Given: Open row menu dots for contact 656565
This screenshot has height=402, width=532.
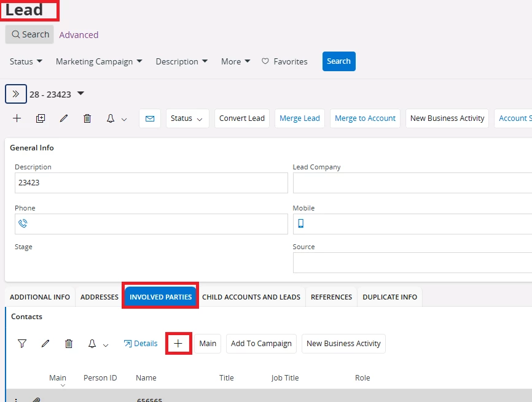Looking at the screenshot, I should coord(15,400).
